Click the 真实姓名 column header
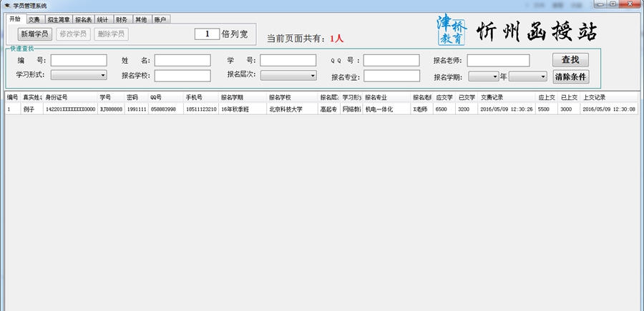Screen dimensions: 644x311 tap(32, 97)
